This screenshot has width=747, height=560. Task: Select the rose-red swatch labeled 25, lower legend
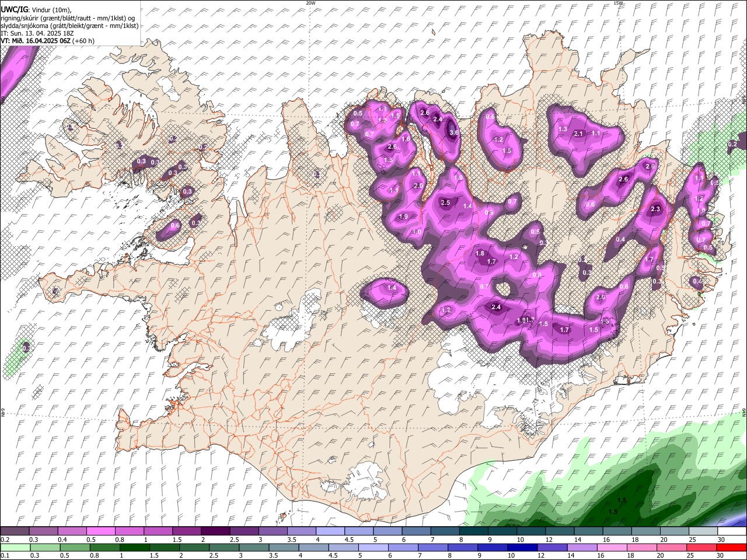(702, 547)
